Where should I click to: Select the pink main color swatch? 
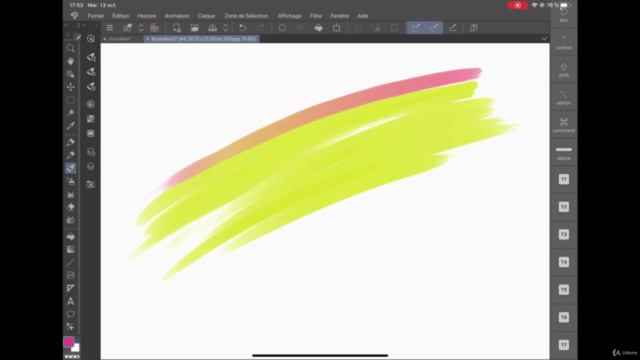click(69, 342)
